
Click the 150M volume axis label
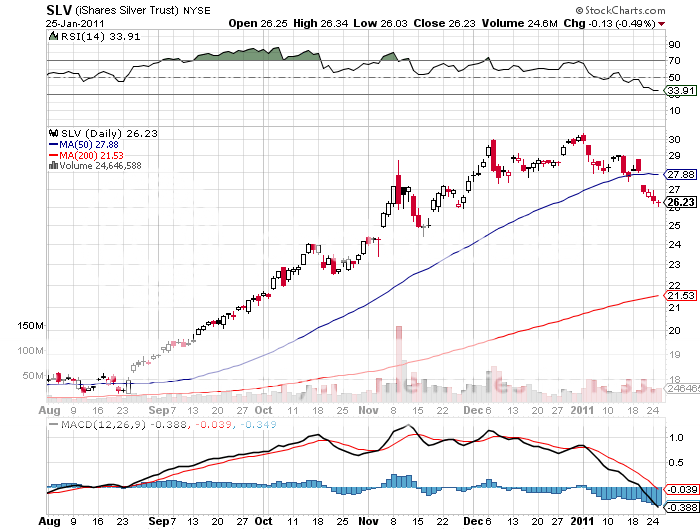tap(30, 326)
